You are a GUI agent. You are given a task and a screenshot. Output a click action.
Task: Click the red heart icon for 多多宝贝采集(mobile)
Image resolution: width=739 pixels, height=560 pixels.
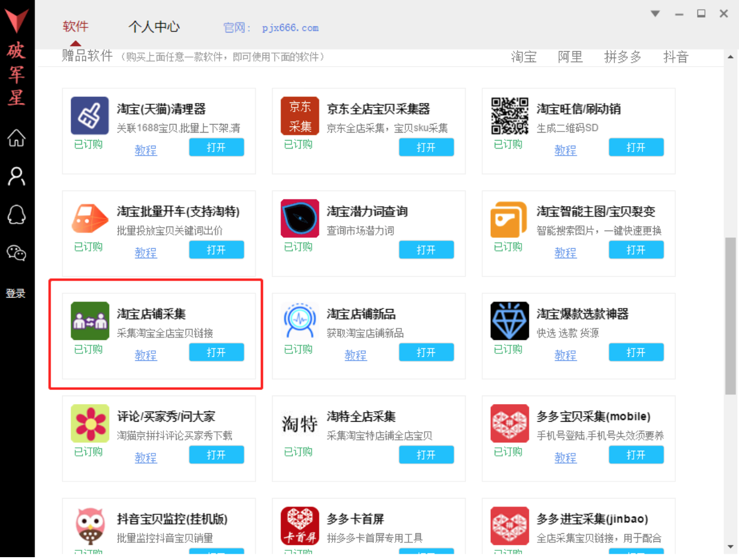(510, 423)
